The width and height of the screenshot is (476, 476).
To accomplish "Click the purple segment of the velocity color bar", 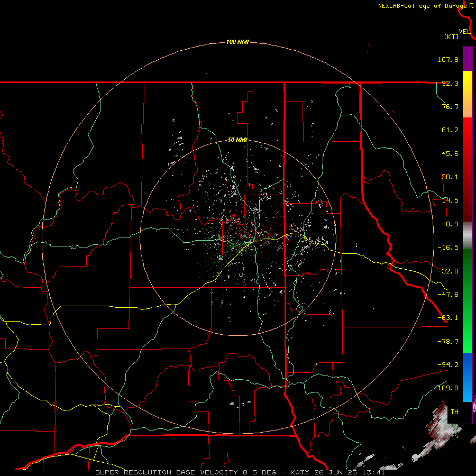I will [467, 59].
